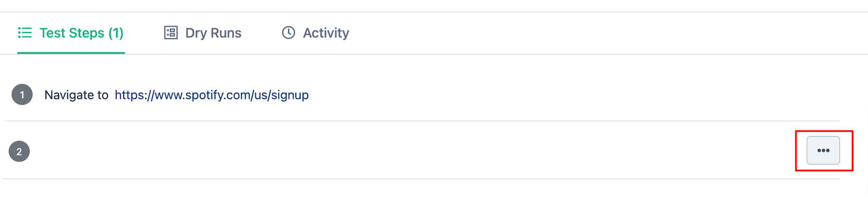Expand more options for the second step

click(x=823, y=151)
